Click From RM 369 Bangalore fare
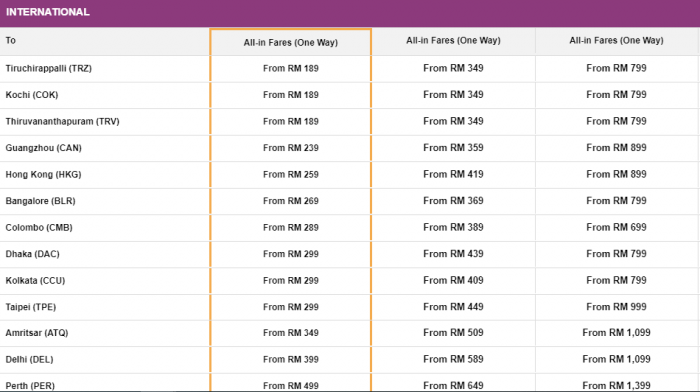 (453, 200)
